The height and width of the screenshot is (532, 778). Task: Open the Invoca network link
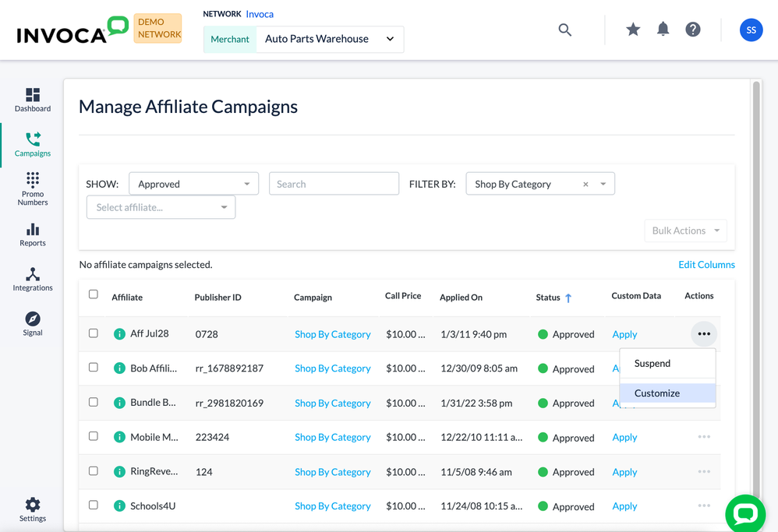click(x=260, y=14)
